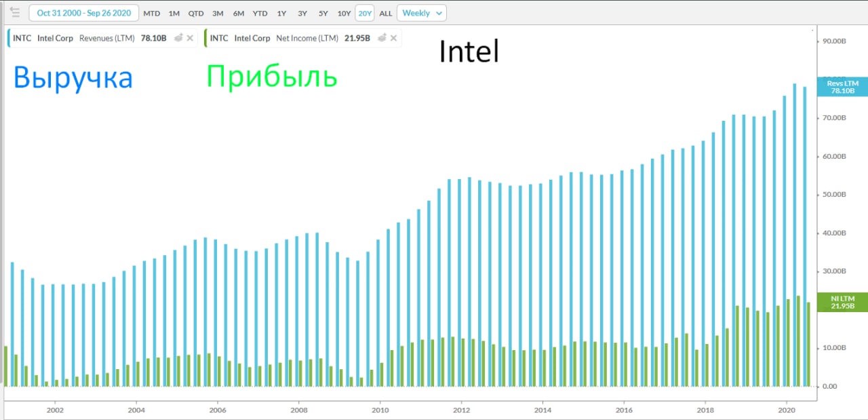The height and width of the screenshot is (420, 868).
Task: Open the Weekly interval dropdown
Action: click(x=421, y=13)
